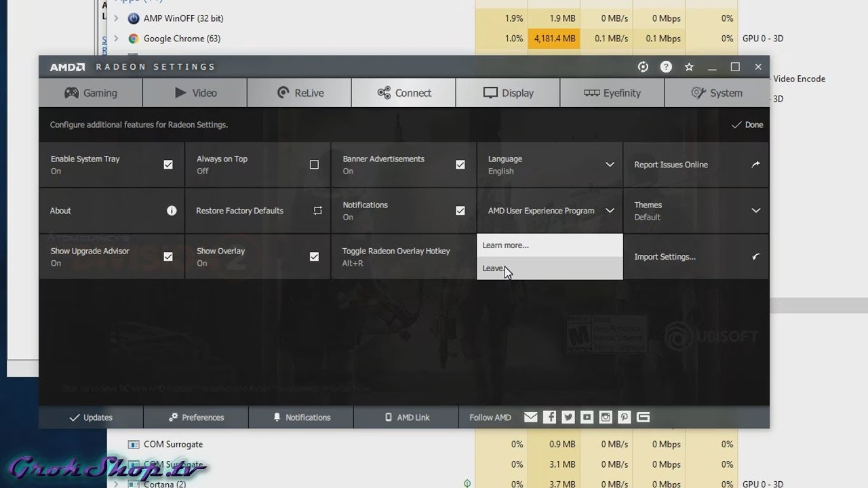Click the Video tab play icon
Screen dimensions: 868x488
[x=180, y=93]
